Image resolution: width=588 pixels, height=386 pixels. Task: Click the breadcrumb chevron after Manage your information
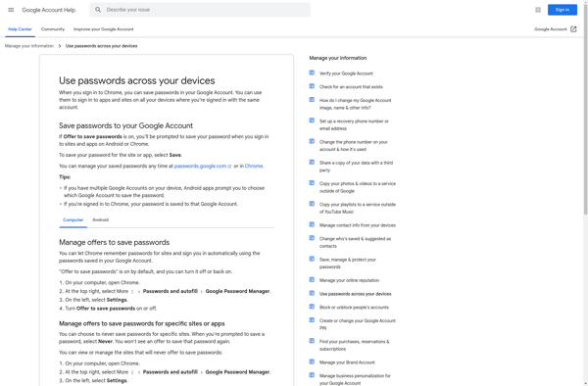(x=60, y=46)
